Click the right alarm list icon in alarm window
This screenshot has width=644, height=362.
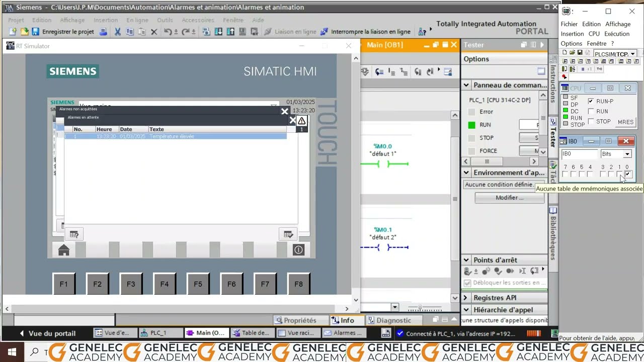(288, 234)
